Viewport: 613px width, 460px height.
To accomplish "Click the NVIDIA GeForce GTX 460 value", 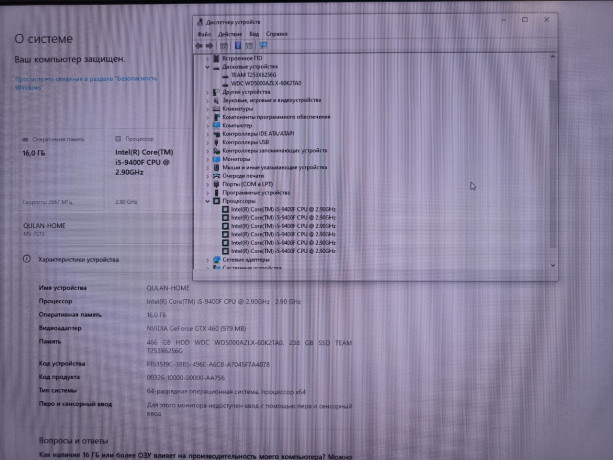I will (x=196, y=328).
